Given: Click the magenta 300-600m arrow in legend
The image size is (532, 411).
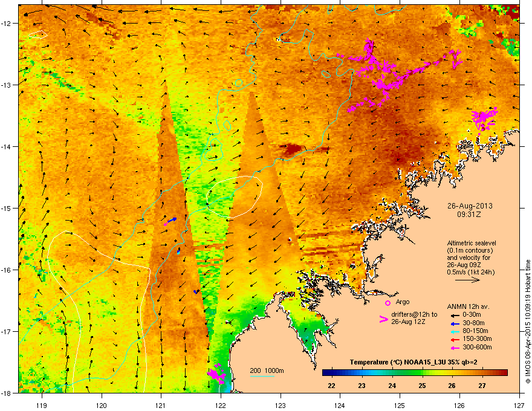Looking at the screenshot, I should pyautogui.click(x=455, y=348).
